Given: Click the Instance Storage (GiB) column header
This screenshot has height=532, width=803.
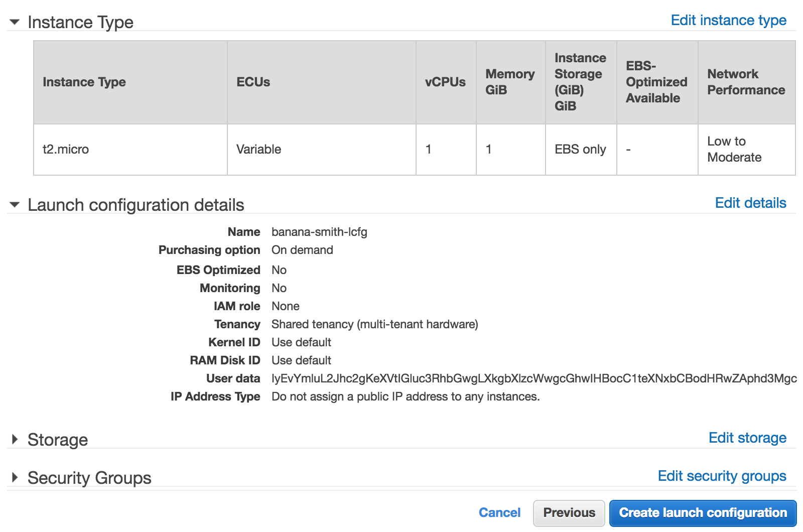Looking at the screenshot, I should 581,82.
